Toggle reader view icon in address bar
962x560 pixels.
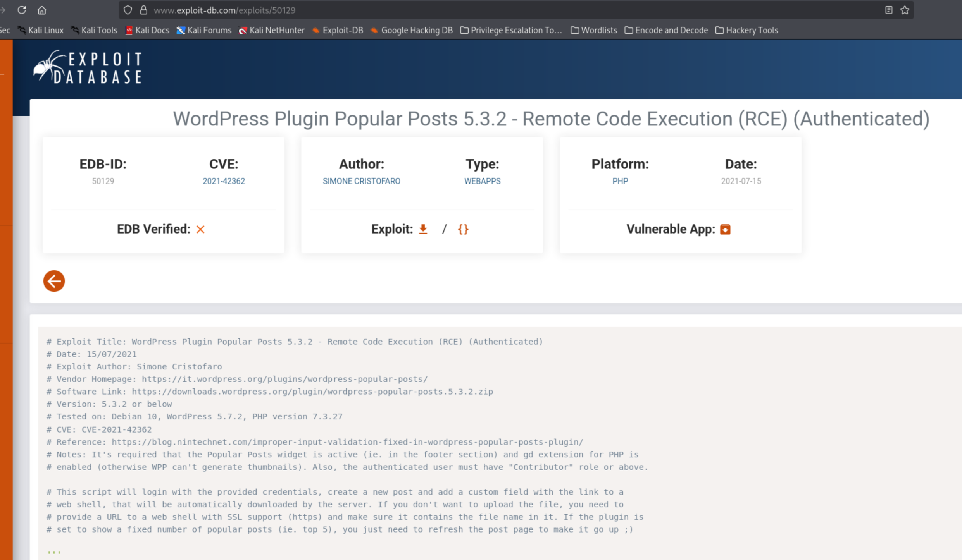889,10
